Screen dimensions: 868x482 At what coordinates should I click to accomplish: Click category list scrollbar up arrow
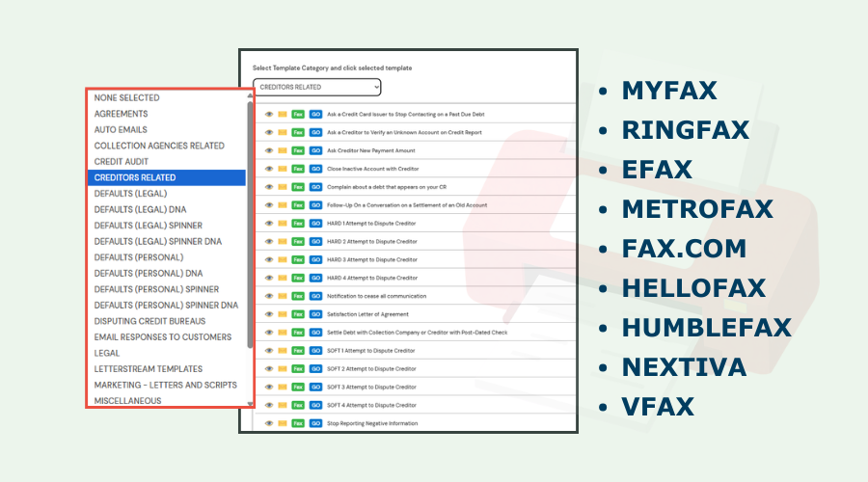[250, 95]
